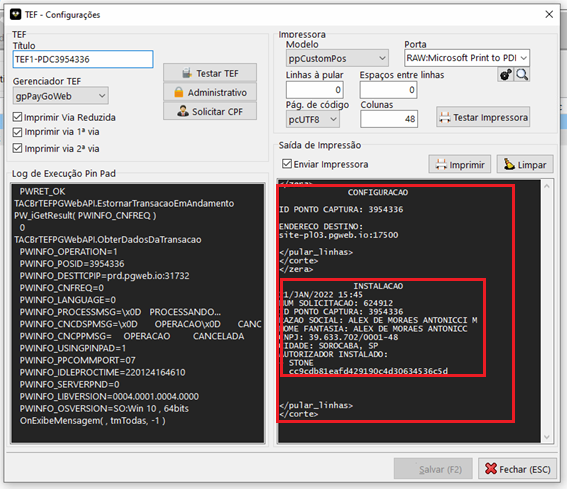Click log line PWINFO_POSID=3954336
The height and width of the screenshot is (489, 570).
pyautogui.click(x=72, y=264)
